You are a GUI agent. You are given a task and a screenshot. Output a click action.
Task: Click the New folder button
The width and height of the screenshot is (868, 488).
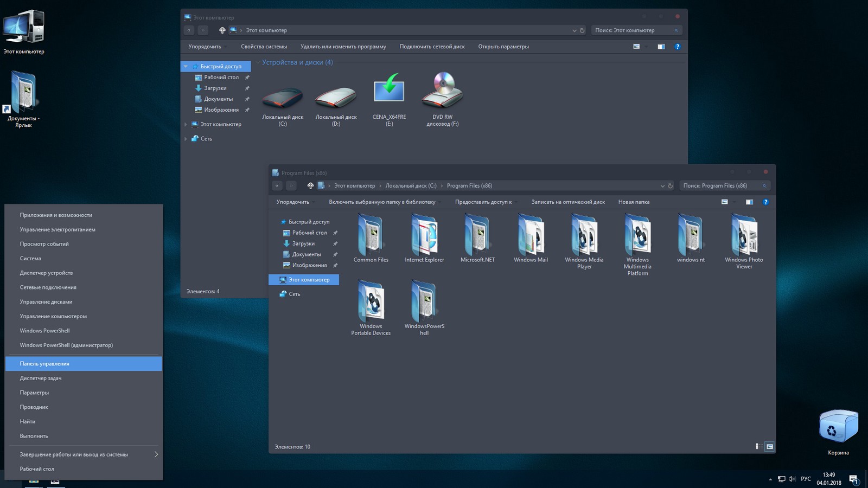[x=634, y=202]
